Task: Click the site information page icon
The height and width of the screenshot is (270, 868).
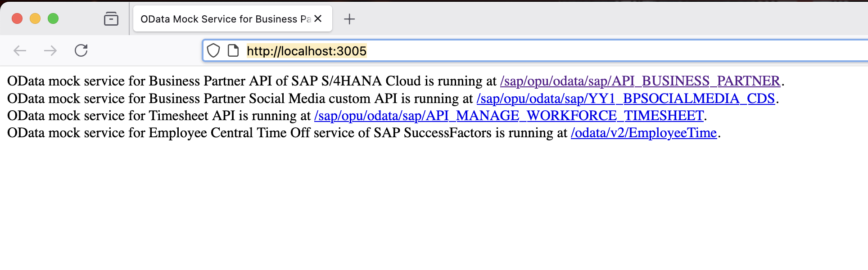Action: coord(233,51)
